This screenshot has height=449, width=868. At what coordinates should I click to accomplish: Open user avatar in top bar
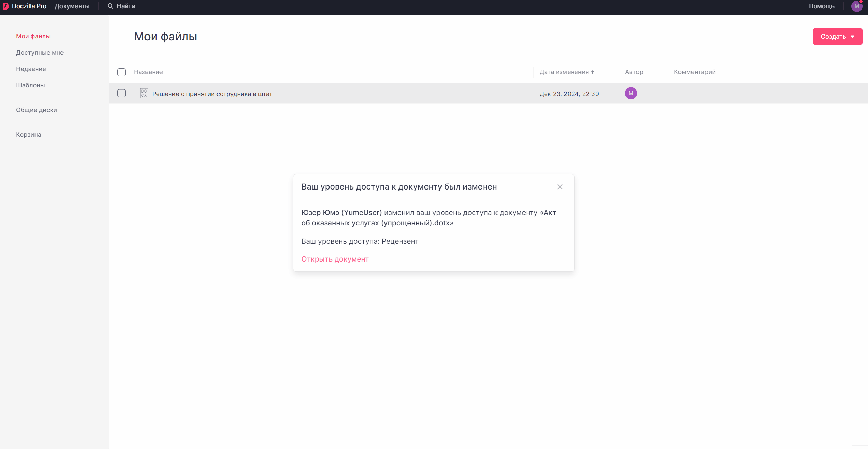(856, 6)
